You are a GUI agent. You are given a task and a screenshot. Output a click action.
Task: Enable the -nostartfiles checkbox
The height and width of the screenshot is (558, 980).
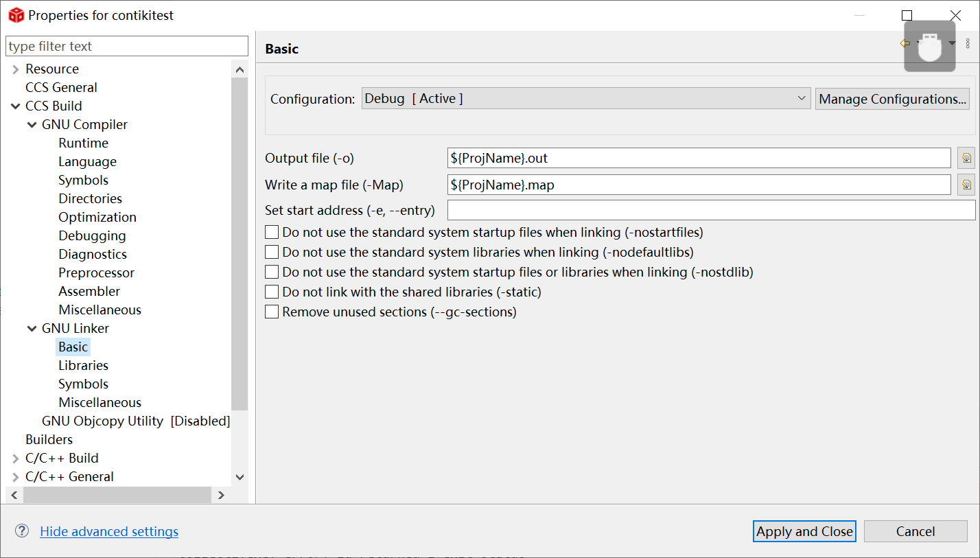272,233
